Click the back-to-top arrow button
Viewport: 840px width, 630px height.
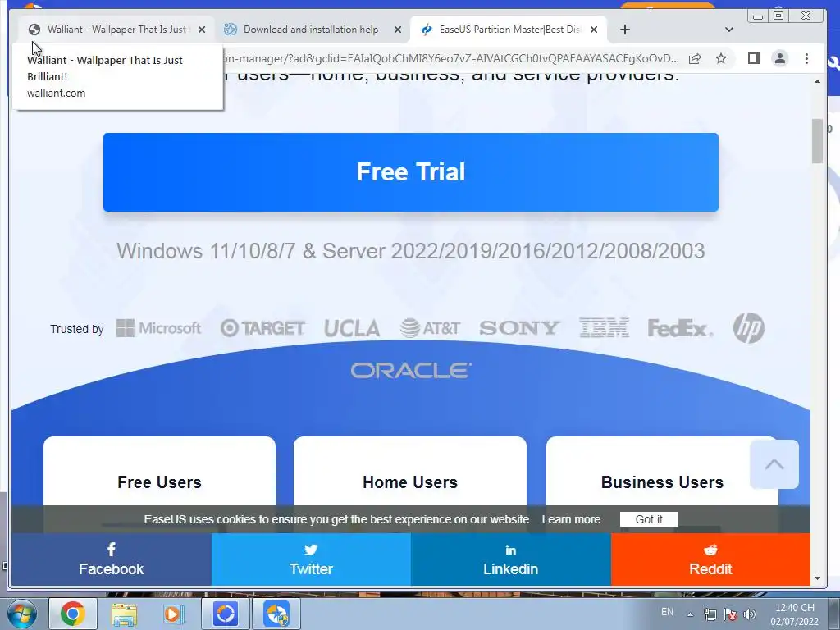coord(774,464)
